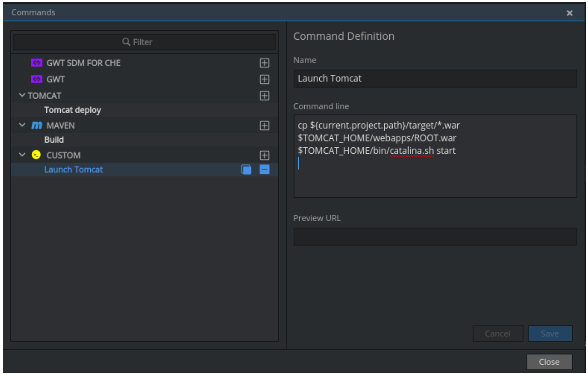This screenshot has height=374, width=588.
Task: Cancel the command edits
Action: [x=498, y=333]
